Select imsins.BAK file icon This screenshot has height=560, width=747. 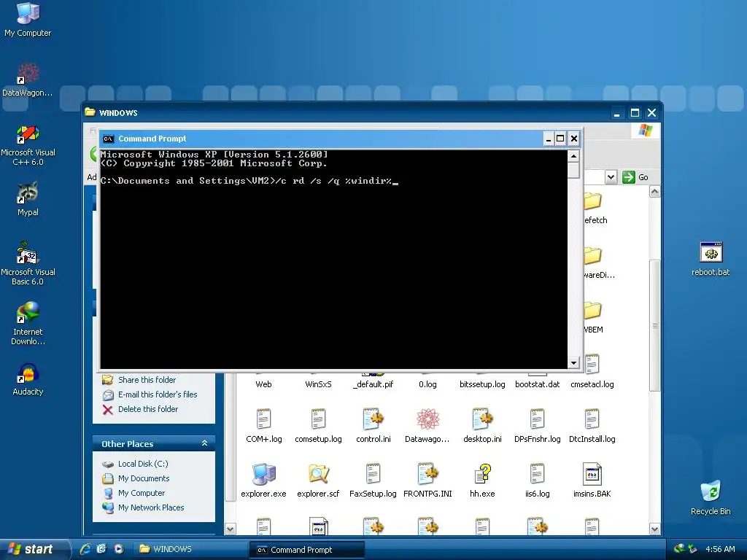(x=592, y=474)
